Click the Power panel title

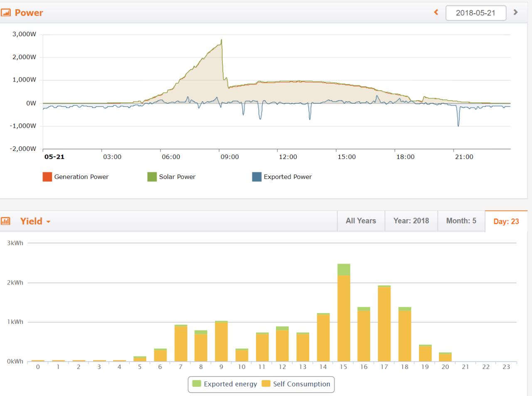(29, 12)
